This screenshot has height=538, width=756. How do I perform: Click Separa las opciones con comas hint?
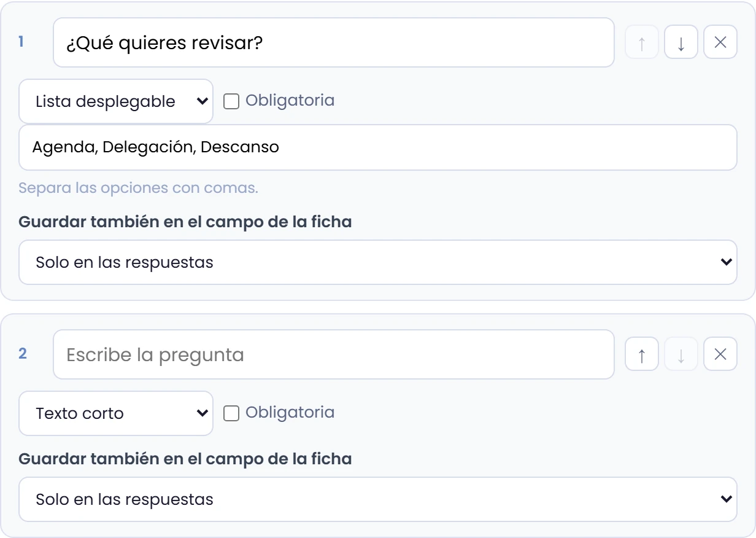[138, 187]
